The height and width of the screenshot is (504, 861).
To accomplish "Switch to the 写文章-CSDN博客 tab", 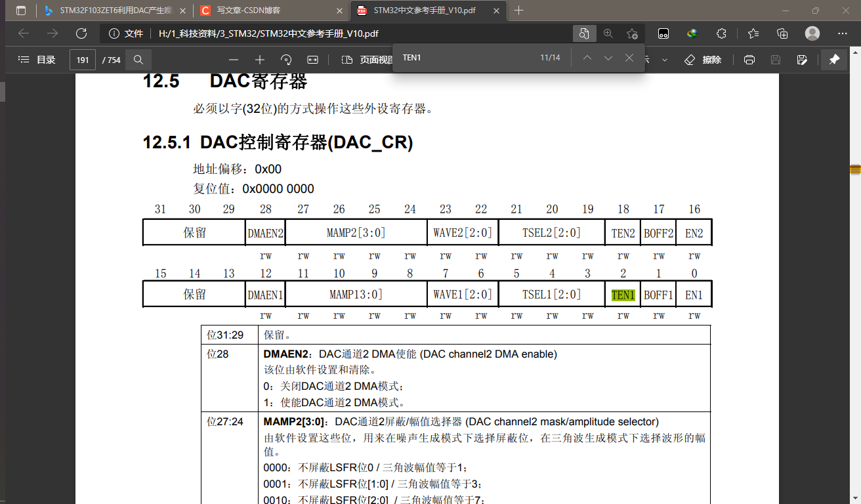I will (x=272, y=10).
